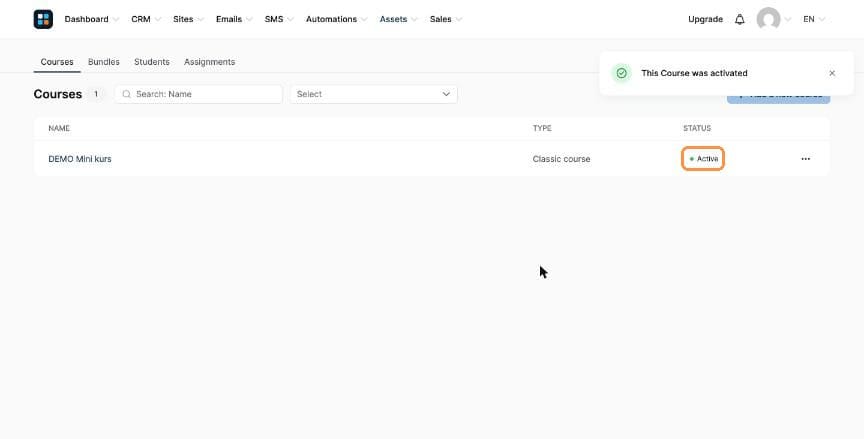Click the courses count badge showing 1
864x439 pixels.
(96, 94)
